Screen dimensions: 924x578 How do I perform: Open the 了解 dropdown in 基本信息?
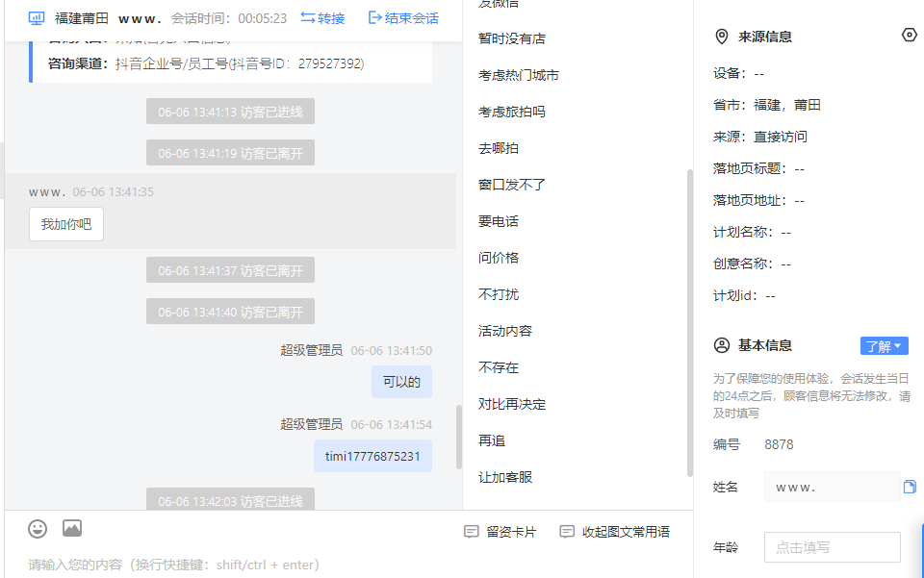pos(884,346)
